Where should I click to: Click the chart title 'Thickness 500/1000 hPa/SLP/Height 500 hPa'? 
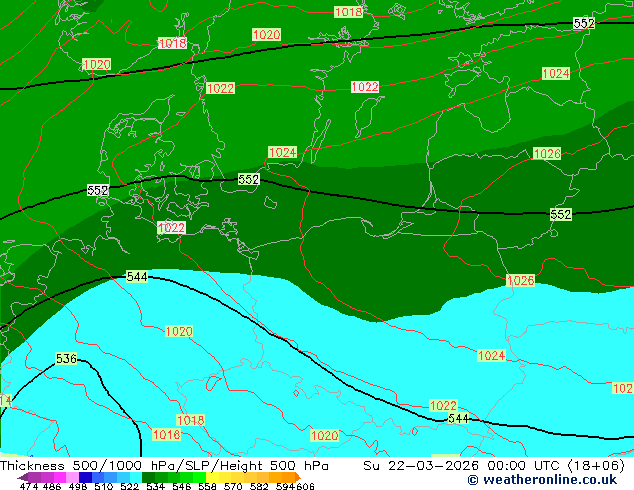pyautogui.click(x=164, y=466)
